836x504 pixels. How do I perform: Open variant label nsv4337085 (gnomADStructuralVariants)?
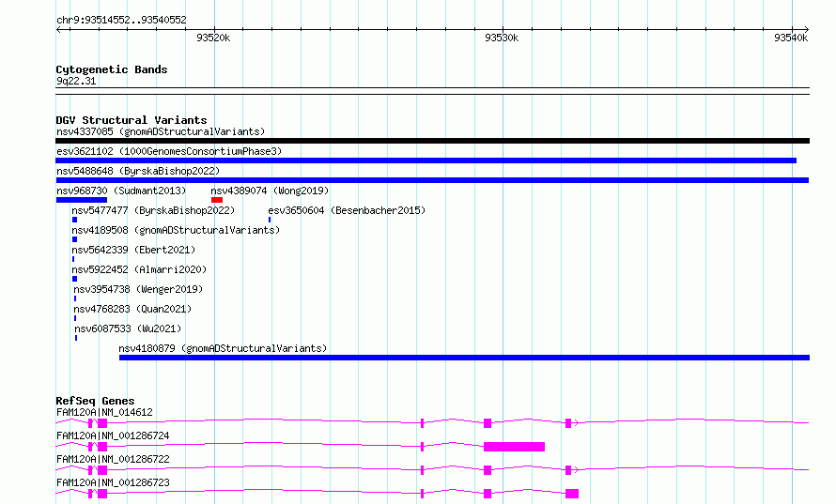(x=161, y=131)
